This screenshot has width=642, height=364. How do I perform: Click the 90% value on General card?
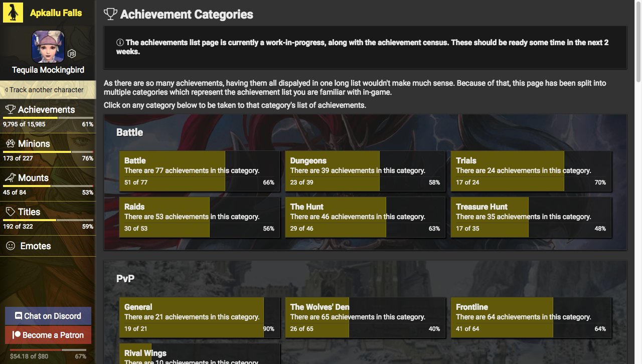point(269,329)
